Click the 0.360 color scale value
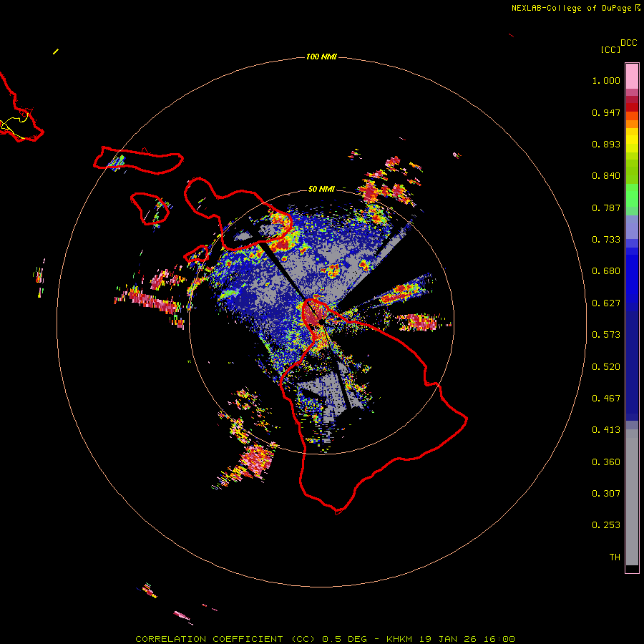Viewport: 644px width, 644px height. 606,462
